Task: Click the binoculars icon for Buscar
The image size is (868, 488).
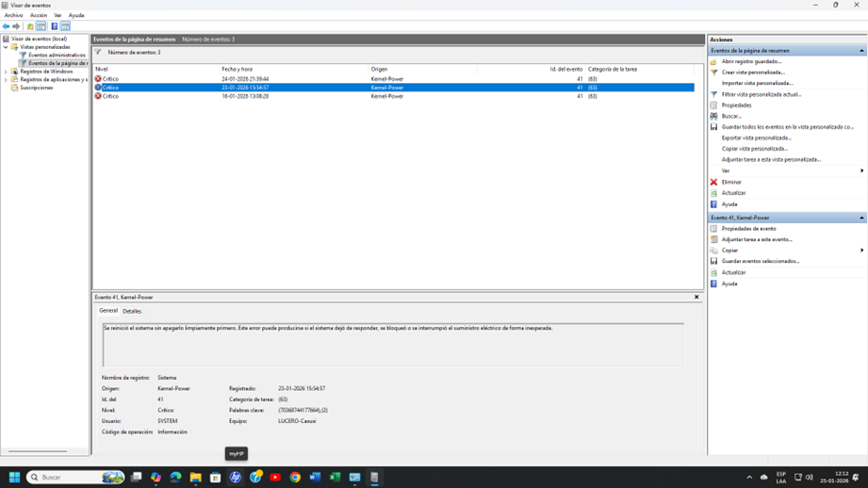Action: coord(714,116)
